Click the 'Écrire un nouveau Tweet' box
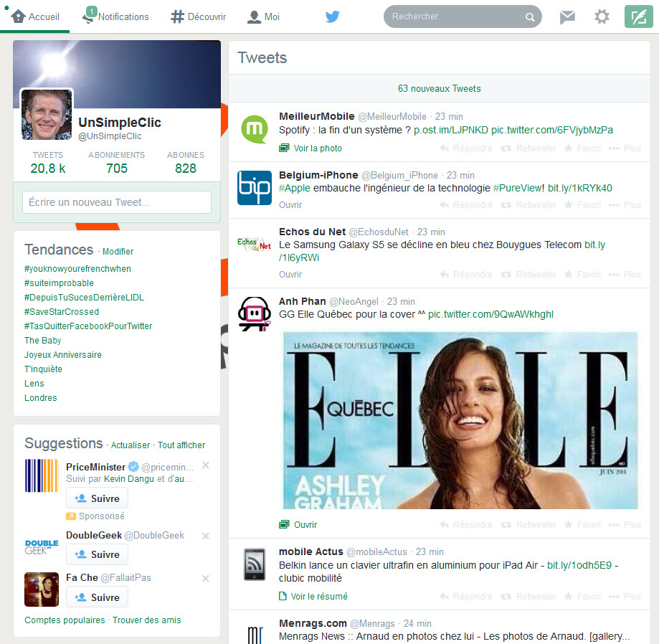This screenshot has height=644, width=659. [117, 202]
